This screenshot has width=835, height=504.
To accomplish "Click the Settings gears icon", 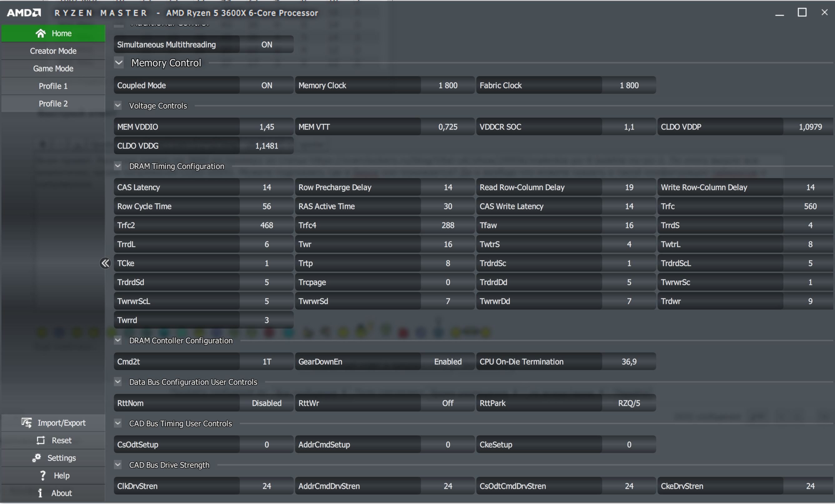I will (x=37, y=458).
